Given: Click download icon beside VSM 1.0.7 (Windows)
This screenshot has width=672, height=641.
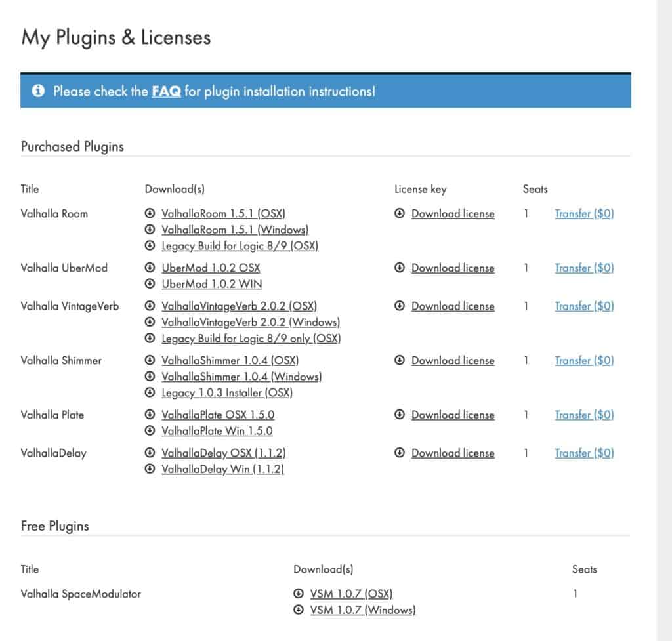Looking at the screenshot, I should (x=299, y=610).
